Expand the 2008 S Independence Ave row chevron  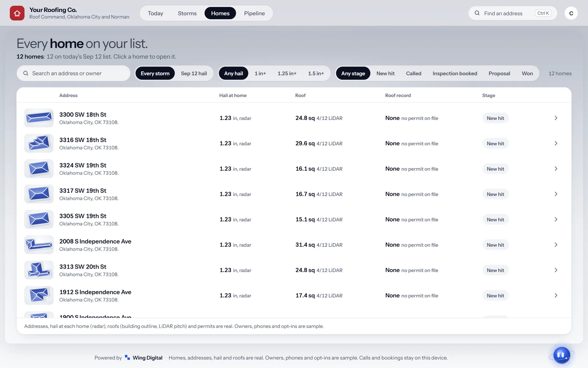pyautogui.click(x=556, y=245)
